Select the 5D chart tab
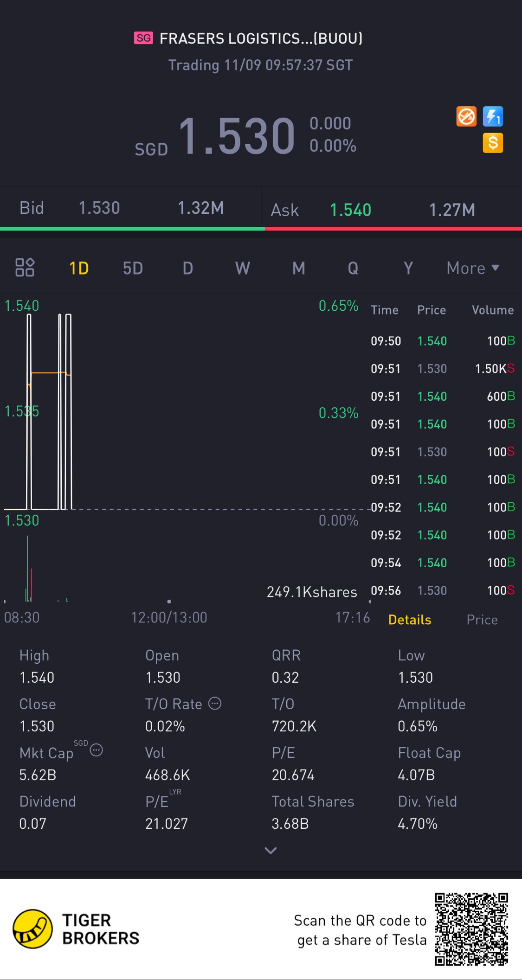This screenshot has height=980, width=522. [x=133, y=268]
